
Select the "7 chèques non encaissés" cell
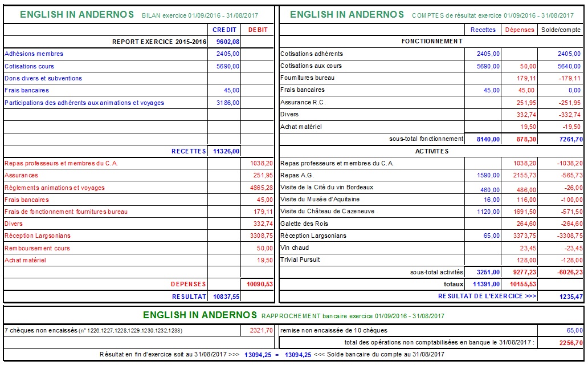pos(93,330)
